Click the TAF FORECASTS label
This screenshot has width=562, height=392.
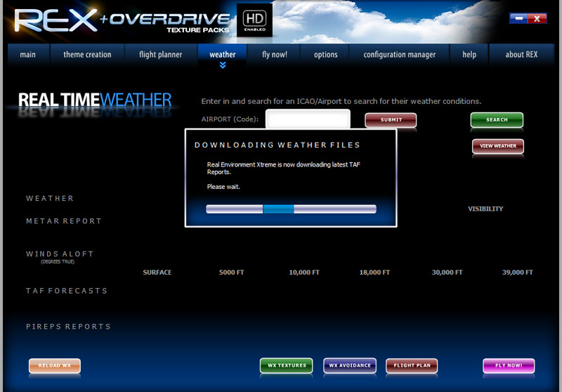(x=67, y=291)
